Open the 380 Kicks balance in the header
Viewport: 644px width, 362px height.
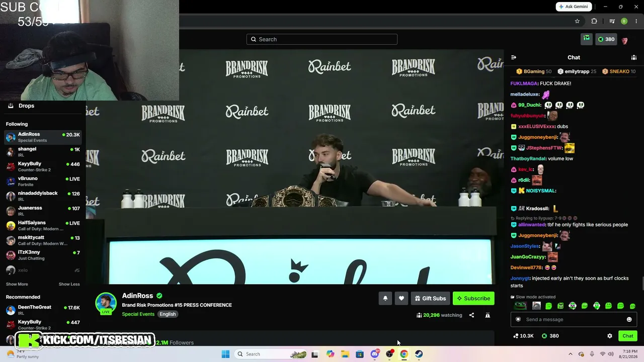606,39
